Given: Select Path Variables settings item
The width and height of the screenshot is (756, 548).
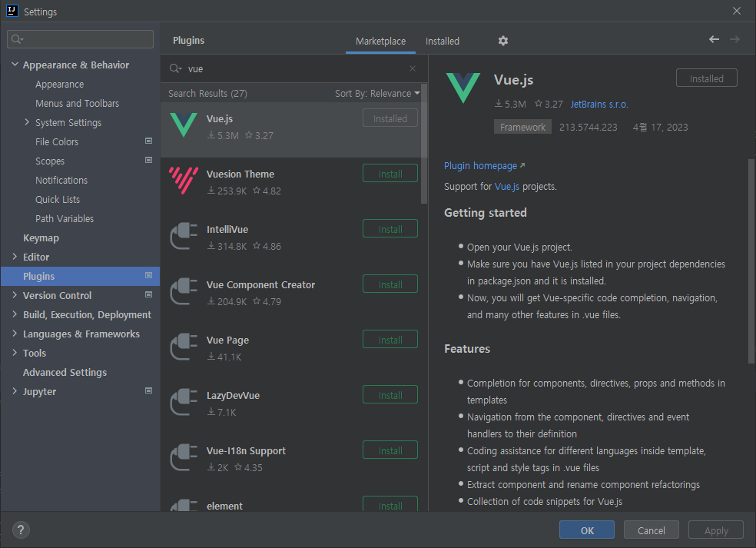Looking at the screenshot, I should point(64,219).
